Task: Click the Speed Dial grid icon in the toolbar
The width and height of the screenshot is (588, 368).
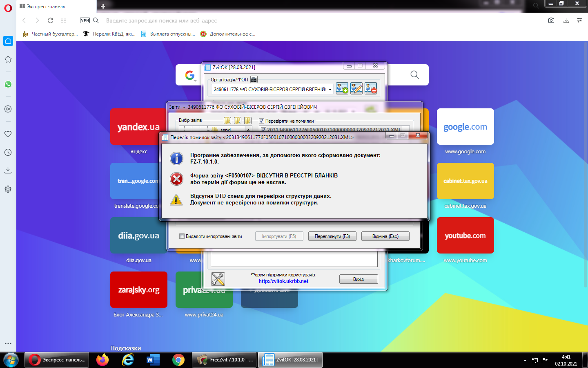Action: (63, 20)
